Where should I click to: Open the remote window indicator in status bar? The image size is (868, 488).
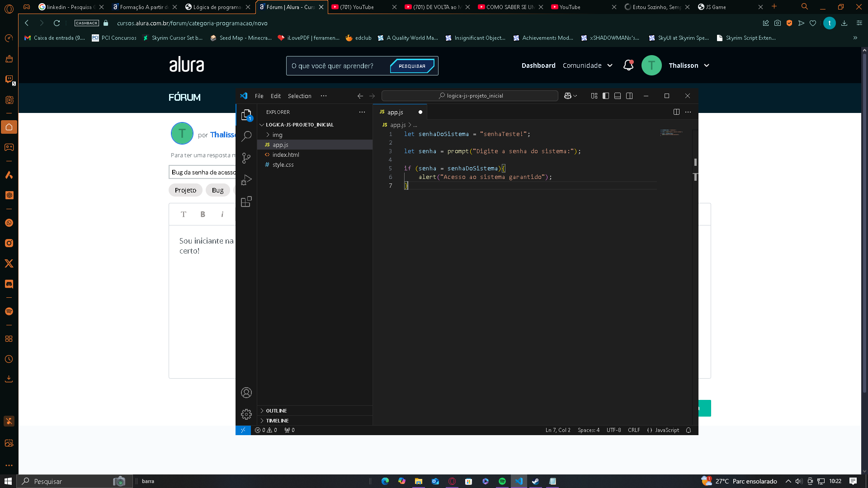tap(243, 430)
